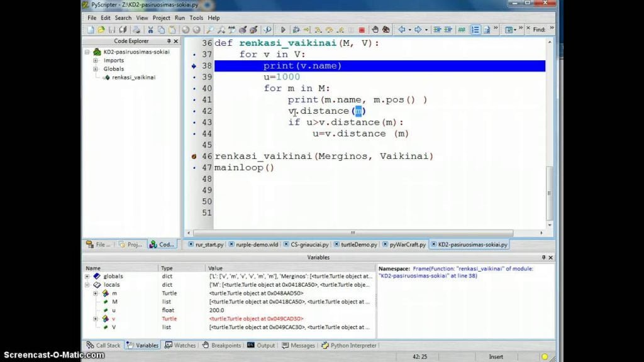644x362 pixels.
Task: Open the Run menu
Action: tap(179, 18)
